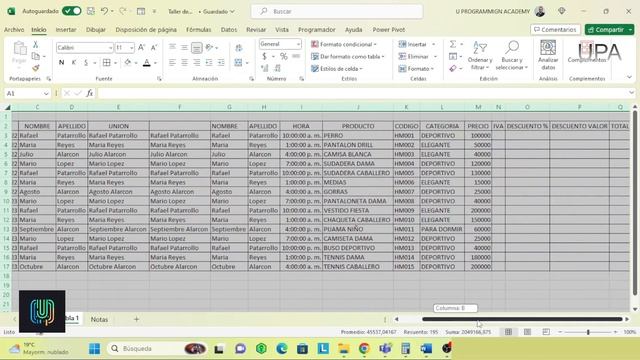Switch to the Fórmulas tab

point(198,30)
